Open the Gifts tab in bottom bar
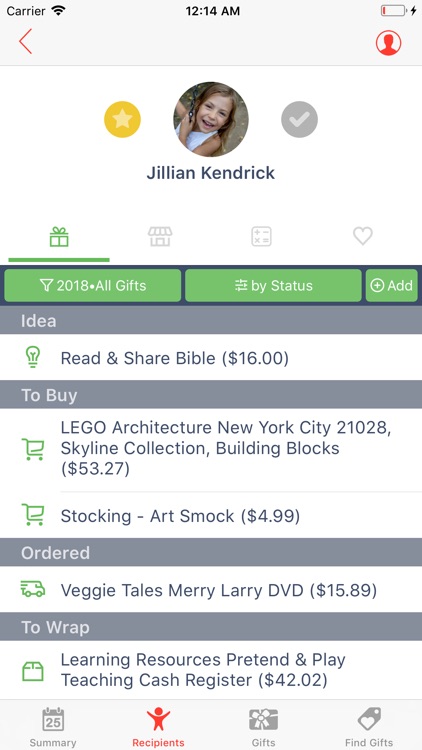This screenshot has height=750, width=422. [x=264, y=727]
